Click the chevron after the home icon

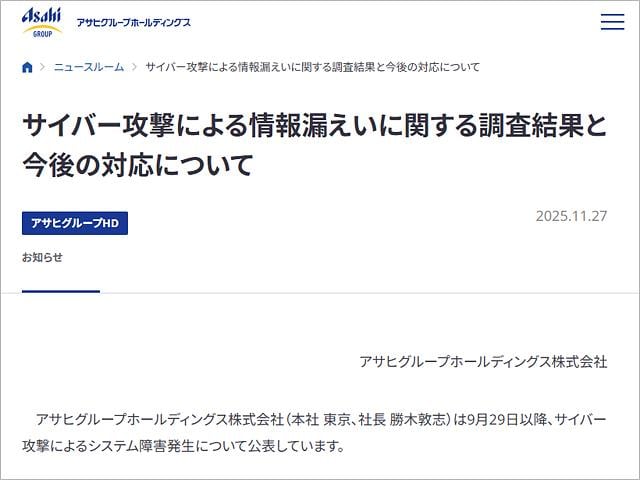pyautogui.click(x=42, y=67)
